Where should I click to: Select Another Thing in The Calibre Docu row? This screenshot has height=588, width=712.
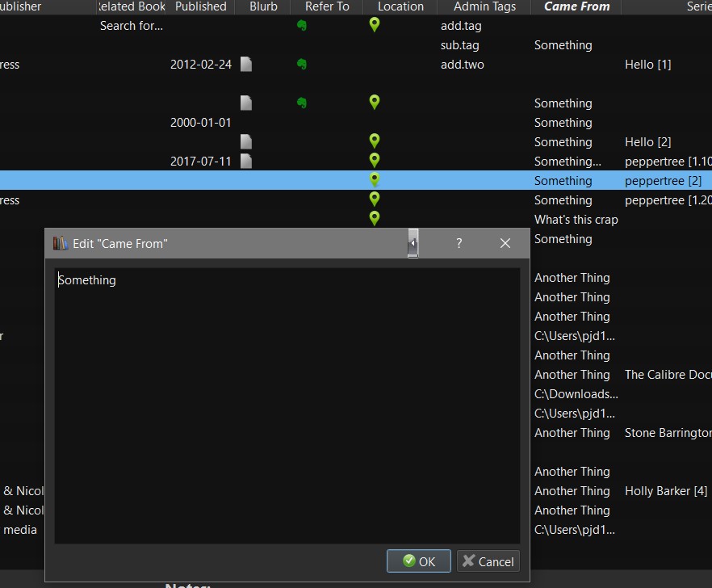click(x=572, y=375)
